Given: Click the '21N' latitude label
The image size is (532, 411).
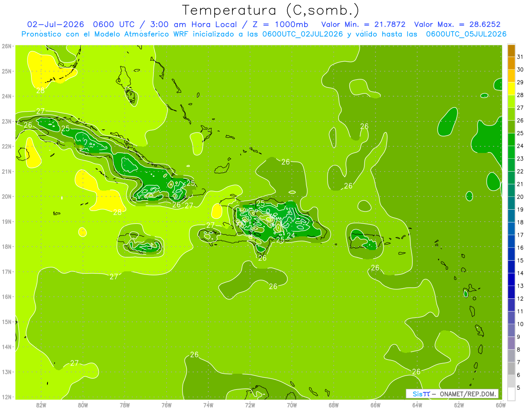Looking at the screenshot, I should tap(7, 171).
